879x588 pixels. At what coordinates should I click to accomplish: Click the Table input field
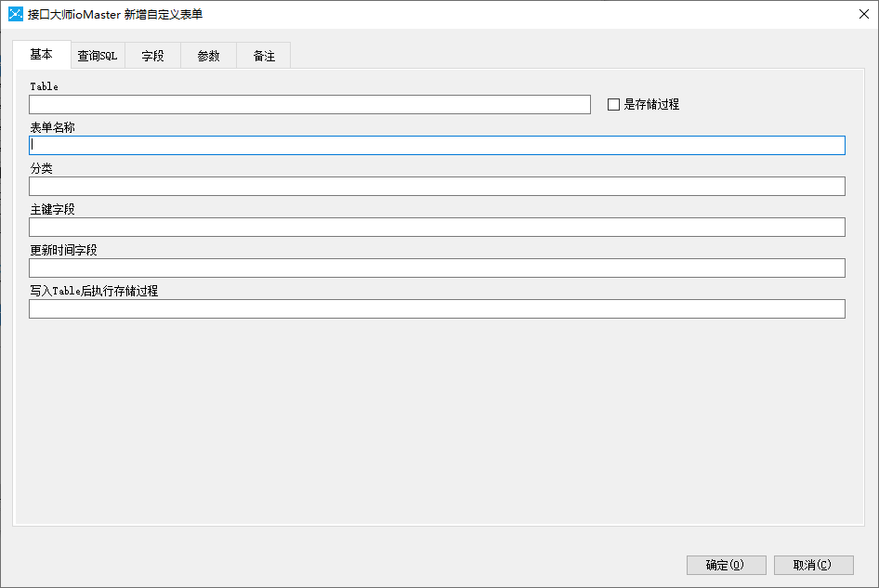(x=309, y=104)
